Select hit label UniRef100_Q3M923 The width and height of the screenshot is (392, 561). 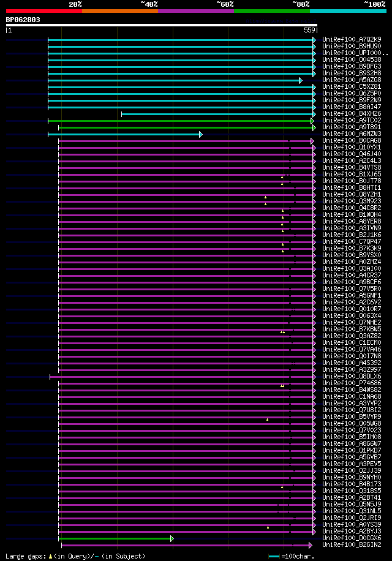[352, 201]
